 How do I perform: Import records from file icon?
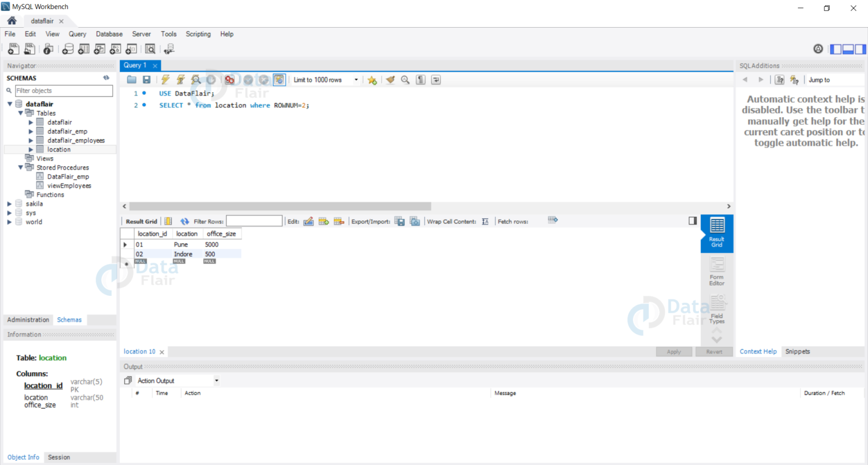(x=415, y=221)
